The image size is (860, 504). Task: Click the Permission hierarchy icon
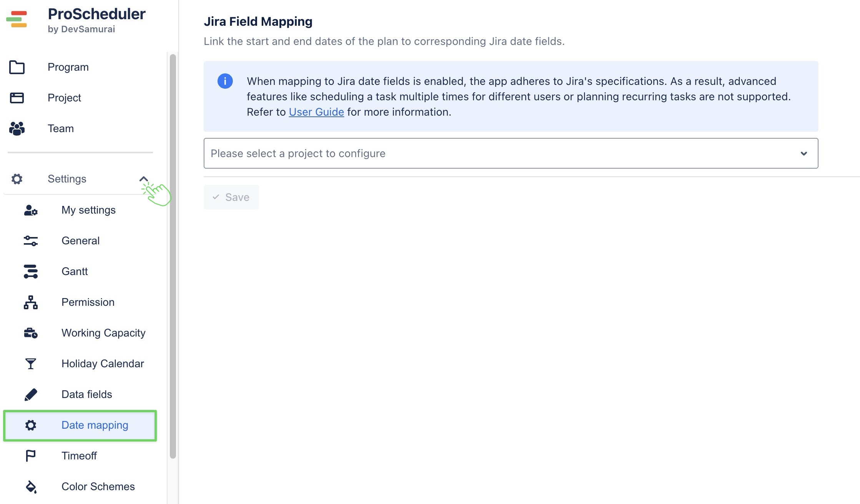(x=31, y=302)
